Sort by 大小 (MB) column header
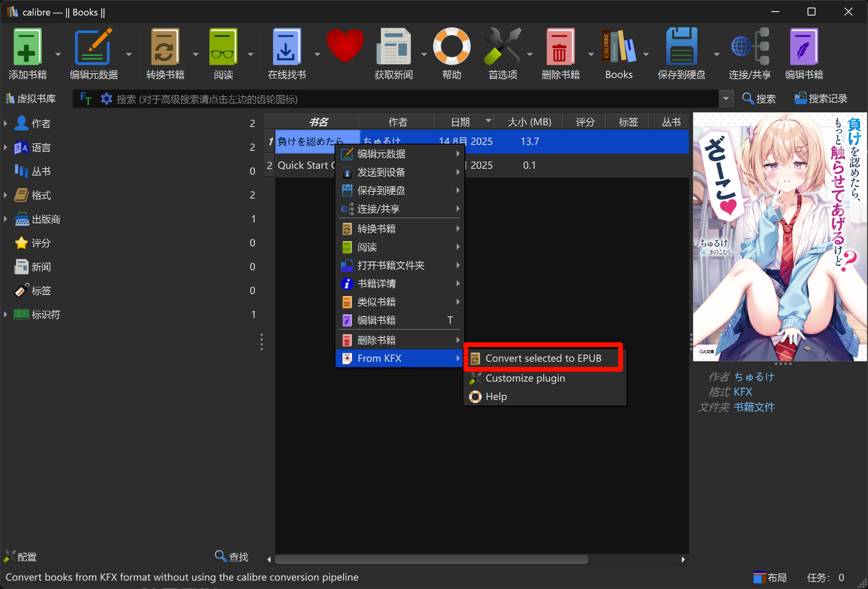Screen dimensions: 868x589 pyautogui.click(x=529, y=122)
